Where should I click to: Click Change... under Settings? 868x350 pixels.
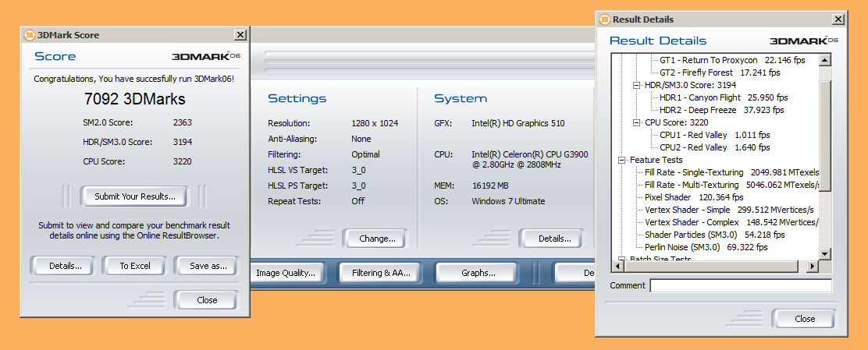(377, 239)
